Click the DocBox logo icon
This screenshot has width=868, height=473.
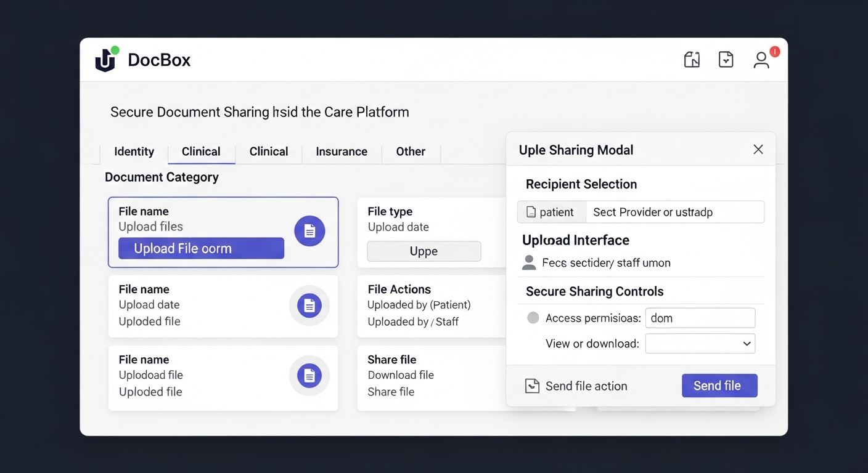click(x=106, y=60)
